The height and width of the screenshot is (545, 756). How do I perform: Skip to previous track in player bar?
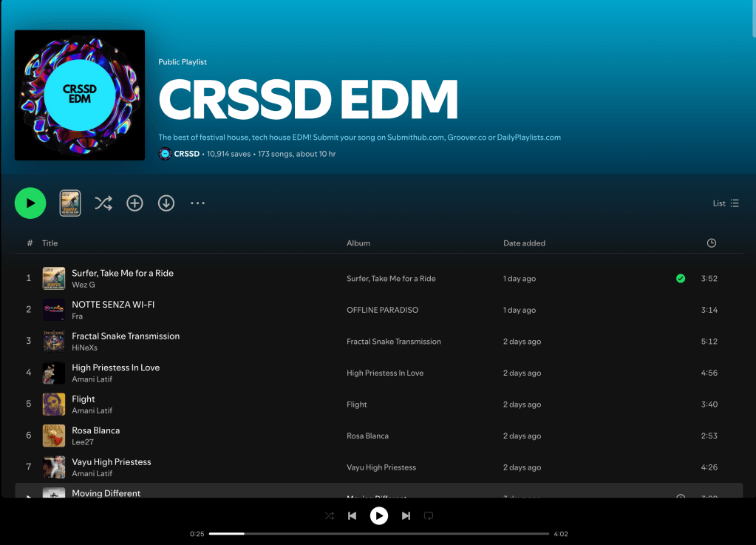(x=352, y=516)
